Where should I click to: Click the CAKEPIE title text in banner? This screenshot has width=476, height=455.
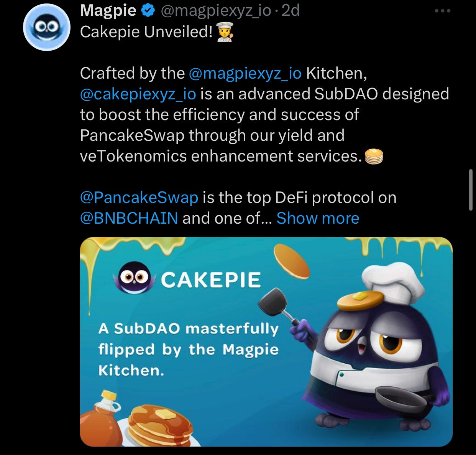(211, 280)
